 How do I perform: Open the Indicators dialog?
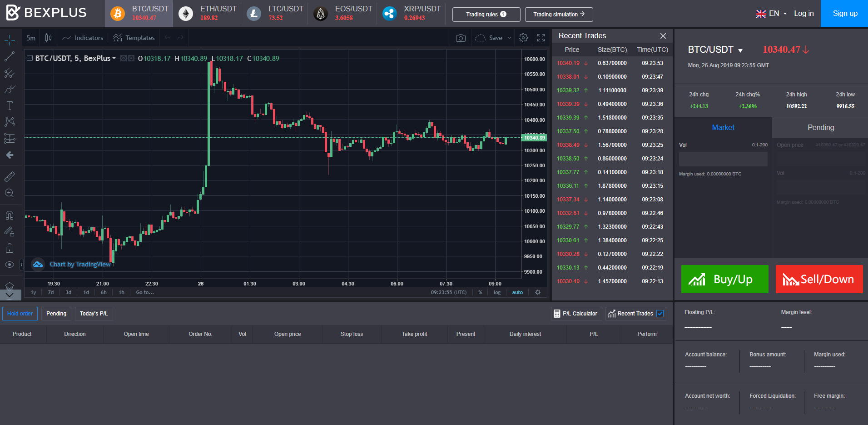83,38
